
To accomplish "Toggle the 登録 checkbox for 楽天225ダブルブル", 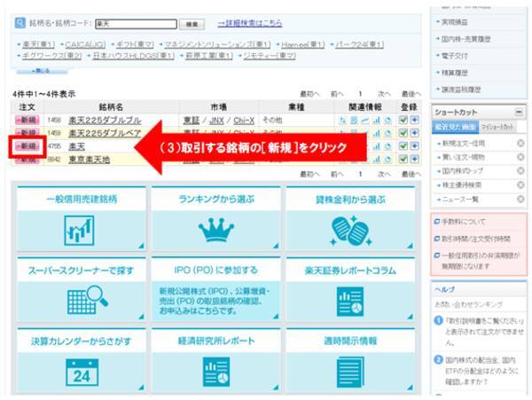I will pos(403,119).
